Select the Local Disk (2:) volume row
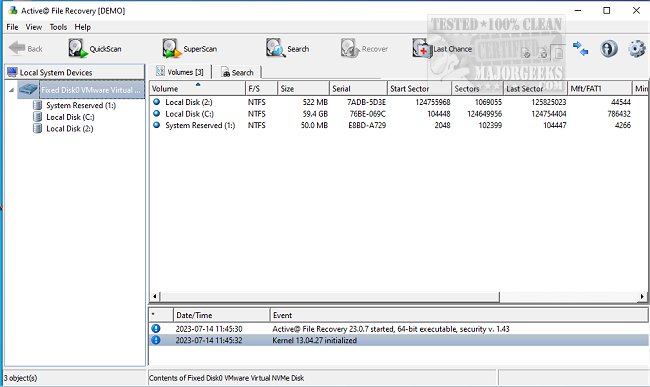The width and height of the screenshot is (650, 387). point(398,102)
